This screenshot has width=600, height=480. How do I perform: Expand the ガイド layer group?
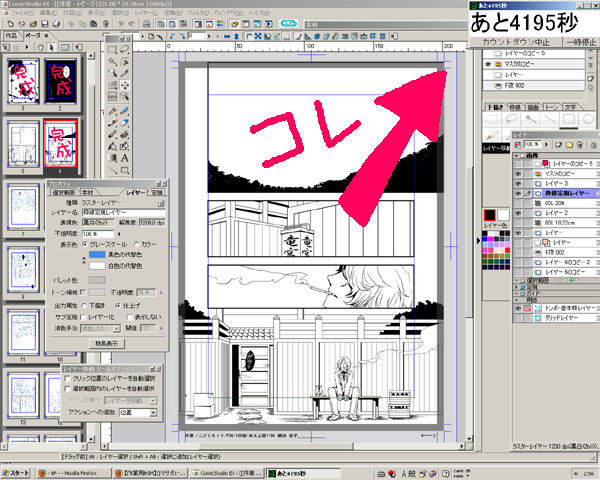point(517,293)
